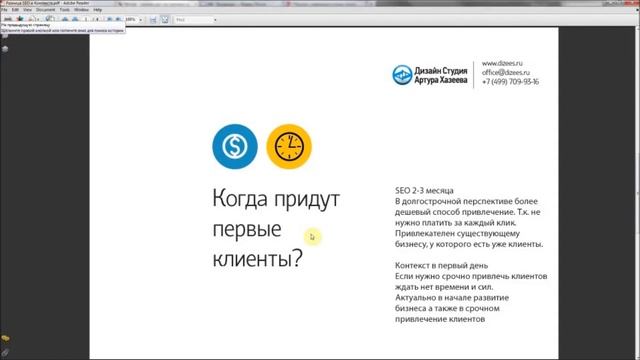The image size is (640, 360).
Task: Click the Print icon in the toolbar
Action: pos(7,19)
